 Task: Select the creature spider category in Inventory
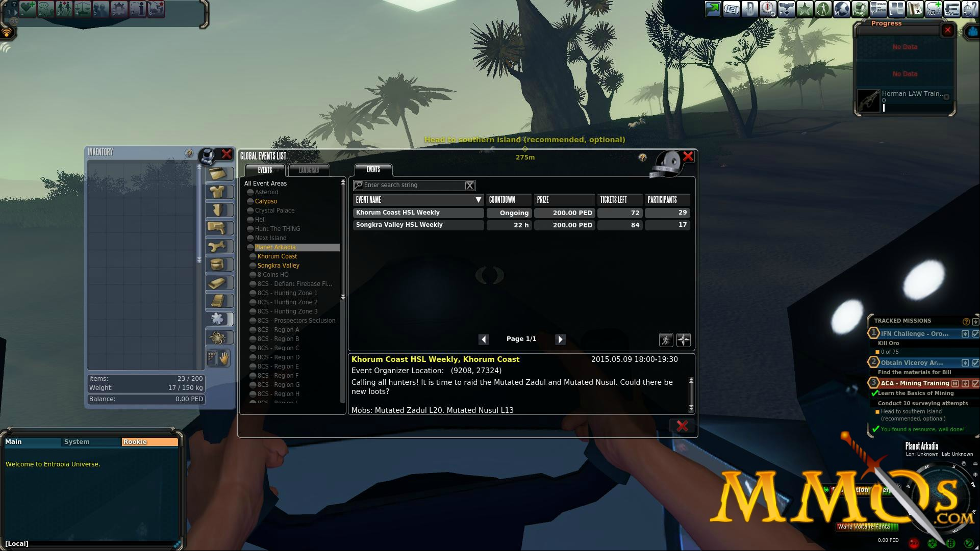point(219,337)
